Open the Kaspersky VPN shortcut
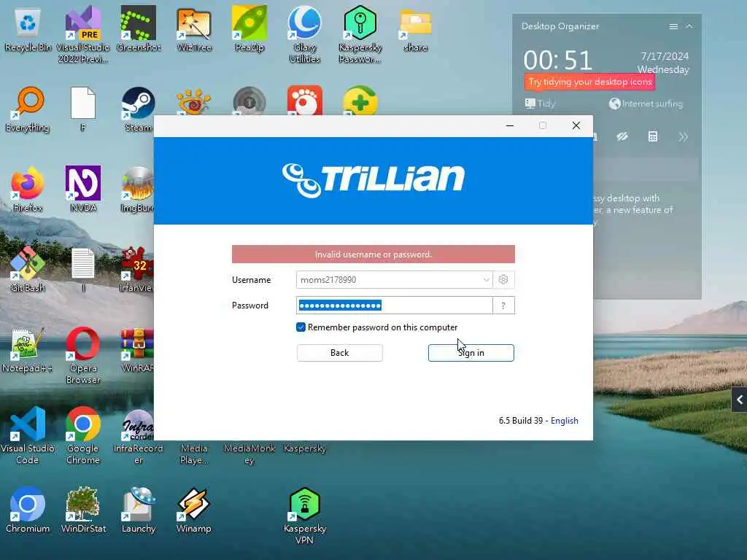This screenshot has height=560, width=747. click(304, 516)
